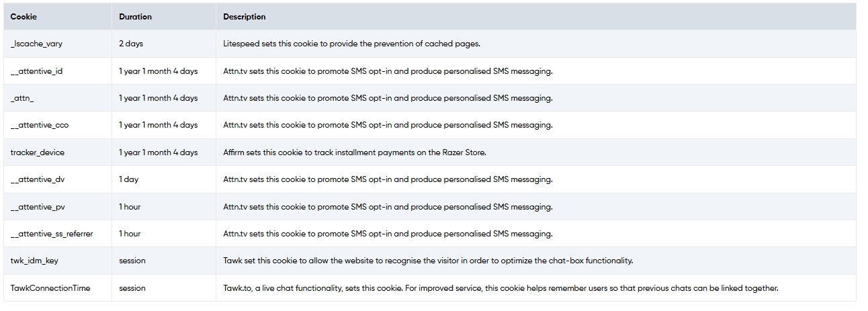Click the 1 day duration value
Viewport: 868px width, 311px height.
(129, 179)
